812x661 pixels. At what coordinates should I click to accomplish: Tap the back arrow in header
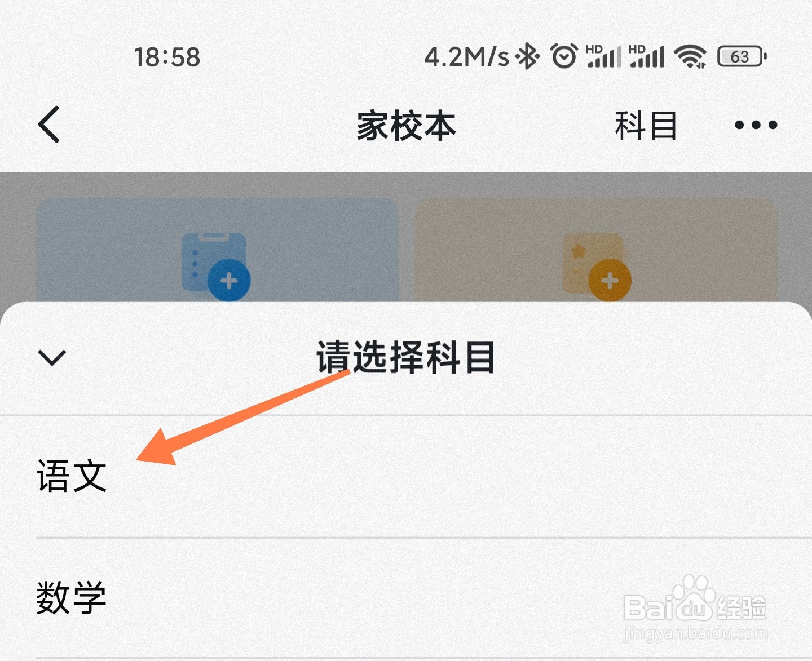point(49,125)
